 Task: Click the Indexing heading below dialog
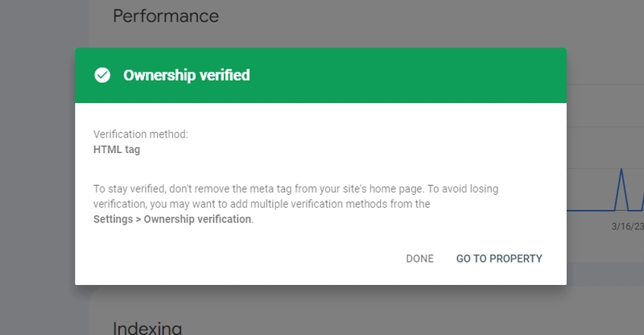pos(147,328)
